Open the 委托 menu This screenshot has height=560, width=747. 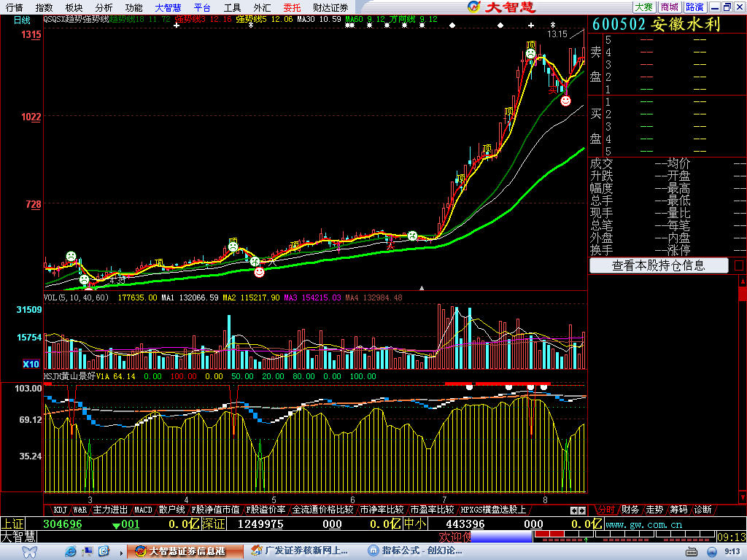[292, 7]
